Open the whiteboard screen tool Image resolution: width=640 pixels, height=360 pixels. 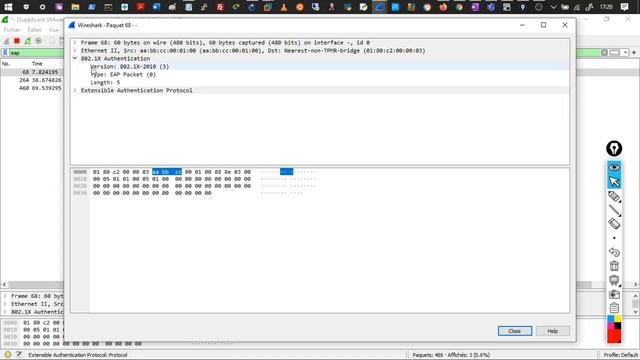coord(614,280)
